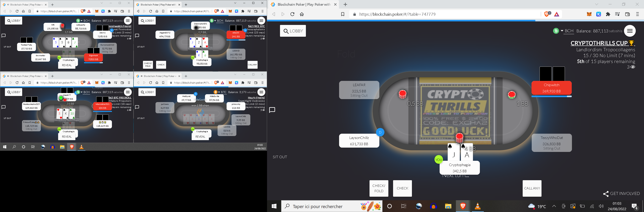The height and width of the screenshot is (212, 644).
Task: Open Brave Rewards triangle in CRYPTOTHRILLS CUP window
Action: (556, 14)
